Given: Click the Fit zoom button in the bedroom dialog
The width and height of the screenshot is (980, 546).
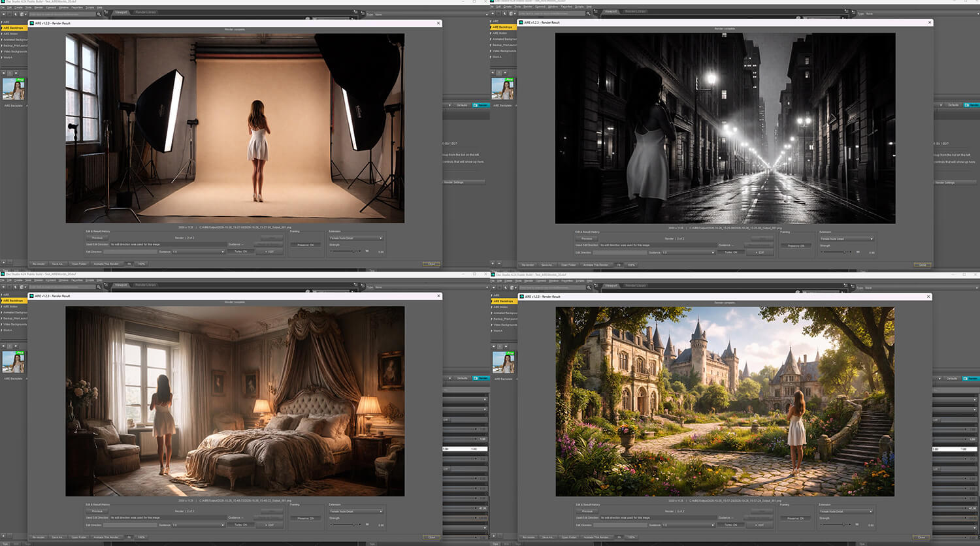Looking at the screenshot, I should tap(129, 537).
